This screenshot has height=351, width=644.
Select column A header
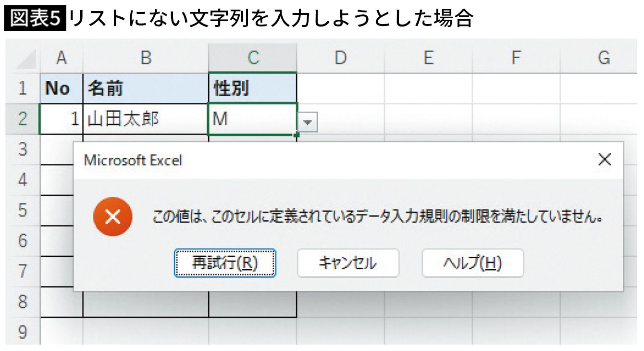tap(61, 58)
